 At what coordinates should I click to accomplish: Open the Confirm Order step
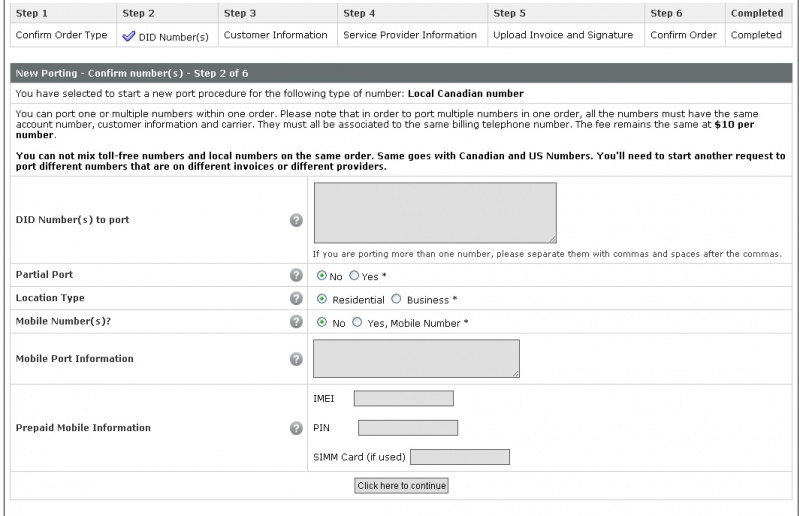(x=683, y=35)
